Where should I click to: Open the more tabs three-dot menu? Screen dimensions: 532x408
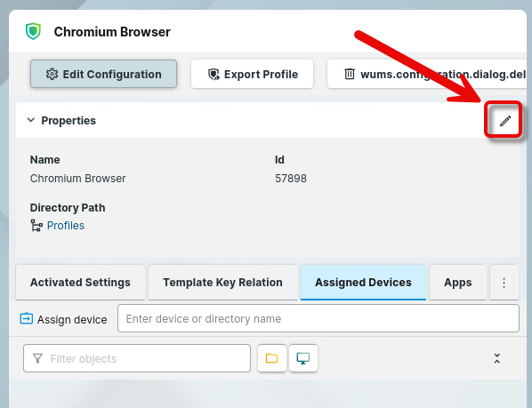tap(504, 283)
